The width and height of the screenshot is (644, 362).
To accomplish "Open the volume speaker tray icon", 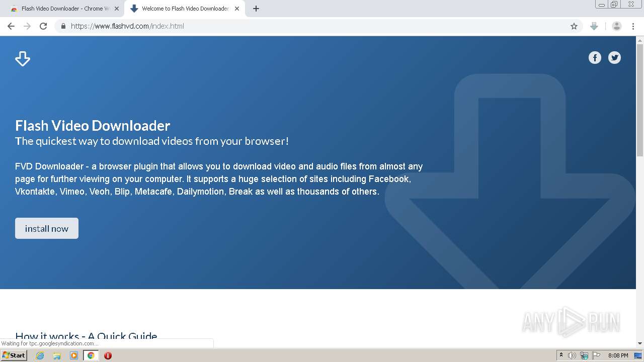I will coord(572,355).
